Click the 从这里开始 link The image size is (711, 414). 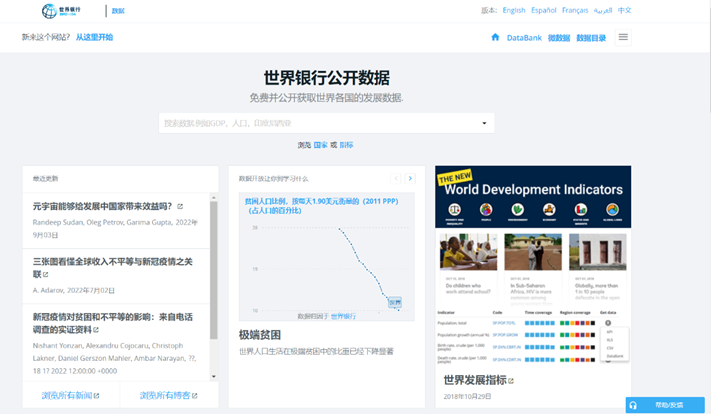[94, 37]
